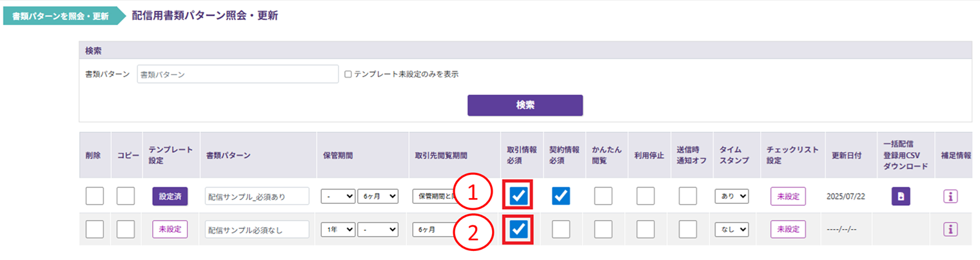Click 未設定 checklist button in first row
Image resolution: width=980 pixels, height=260 pixels.
788,196
